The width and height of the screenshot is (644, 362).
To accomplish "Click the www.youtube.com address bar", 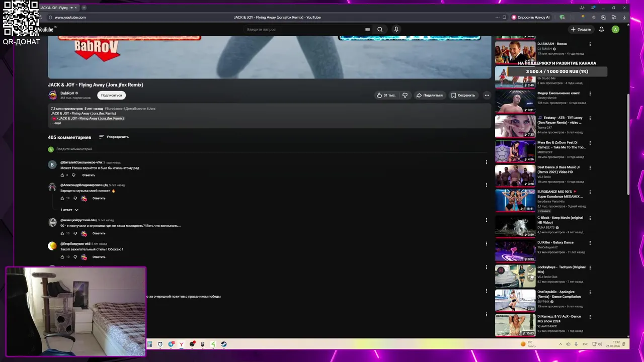I will tap(70, 17).
